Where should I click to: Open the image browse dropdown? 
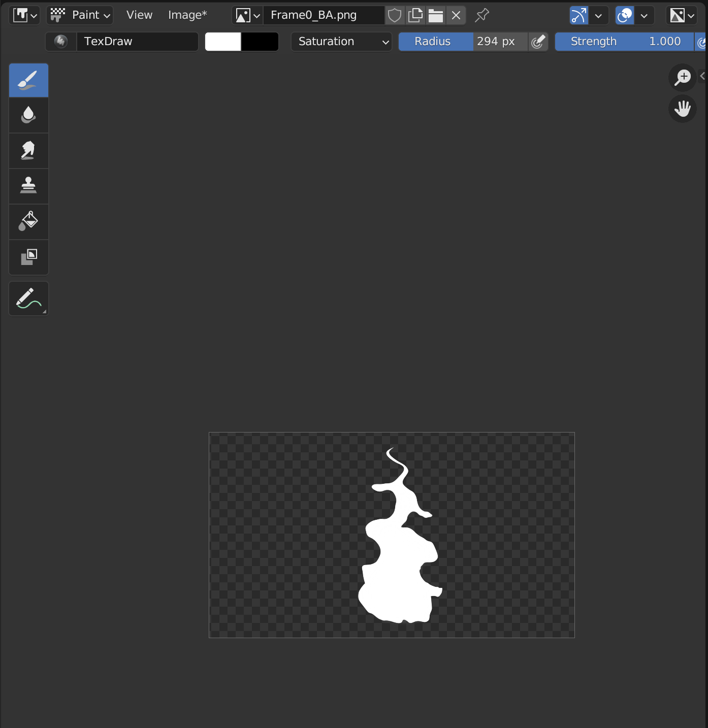[x=248, y=15]
